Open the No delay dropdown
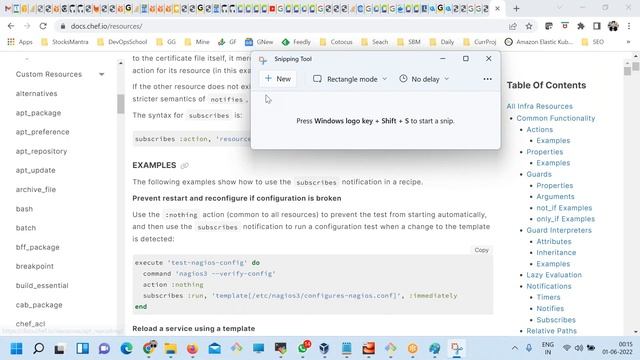Viewport: 640px width, 360px height. pyautogui.click(x=424, y=79)
